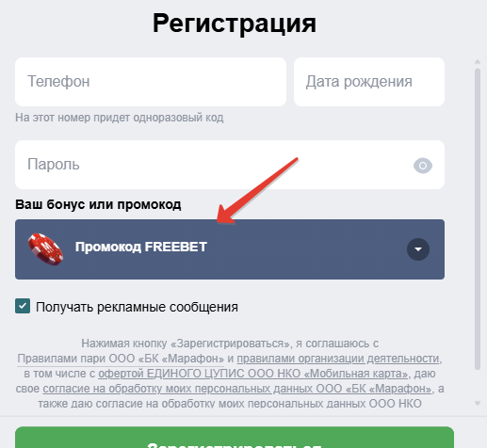Click the Регистрация heading
Screen dimensions: 487x448
click(235, 23)
